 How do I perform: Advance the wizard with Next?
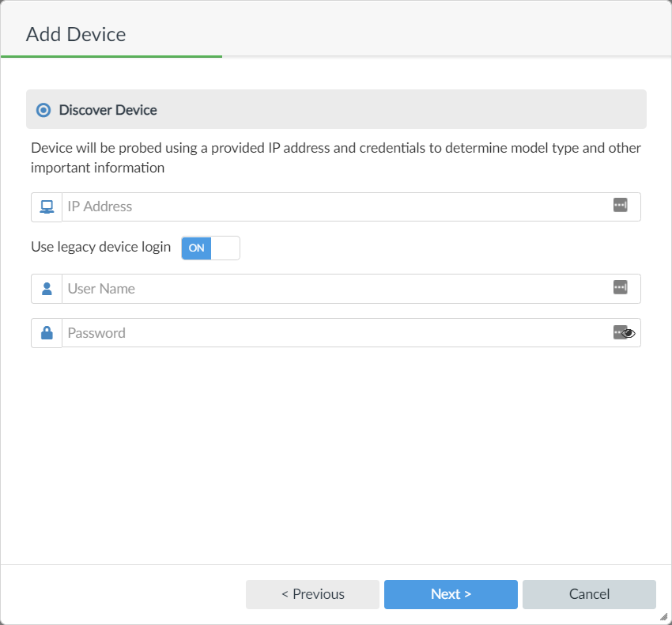coord(451,594)
